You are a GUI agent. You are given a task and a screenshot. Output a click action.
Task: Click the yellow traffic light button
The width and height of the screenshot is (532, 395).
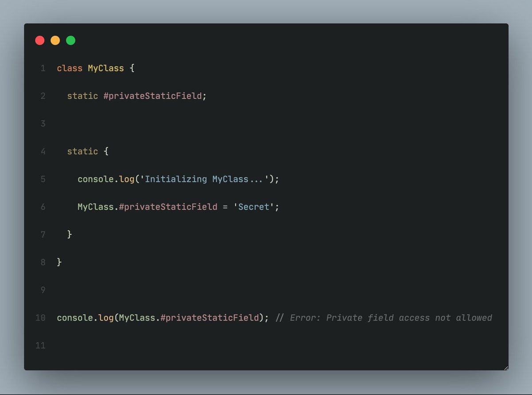(55, 40)
